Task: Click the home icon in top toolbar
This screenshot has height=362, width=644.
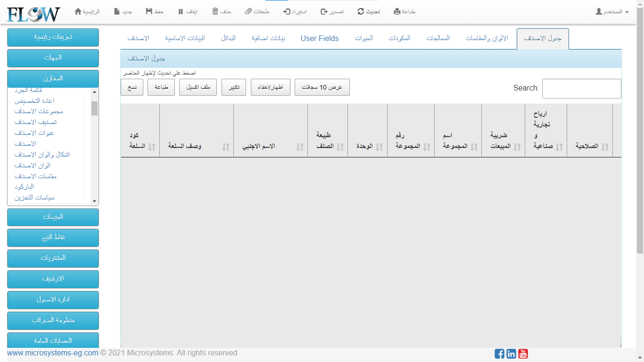Action: (78, 11)
